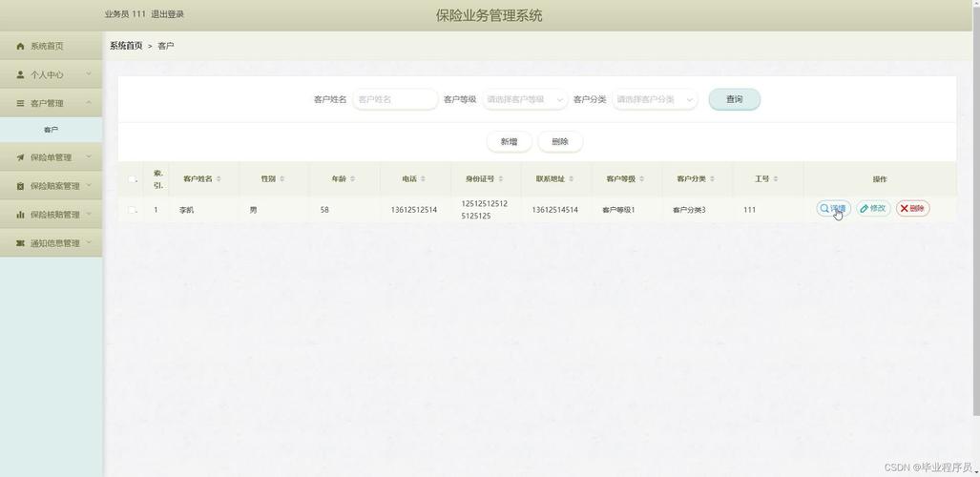Open the 客户分类 filter dropdown
The width and height of the screenshot is (980, 477).
point(655,99)
